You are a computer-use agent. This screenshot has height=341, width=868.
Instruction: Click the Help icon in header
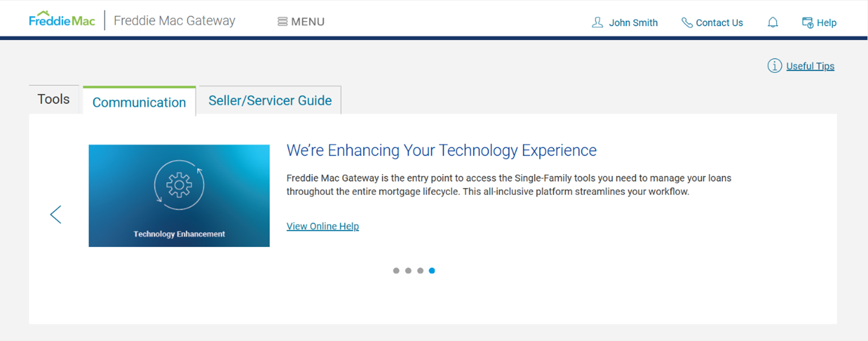pyautogui.click(x=807, y=22)
